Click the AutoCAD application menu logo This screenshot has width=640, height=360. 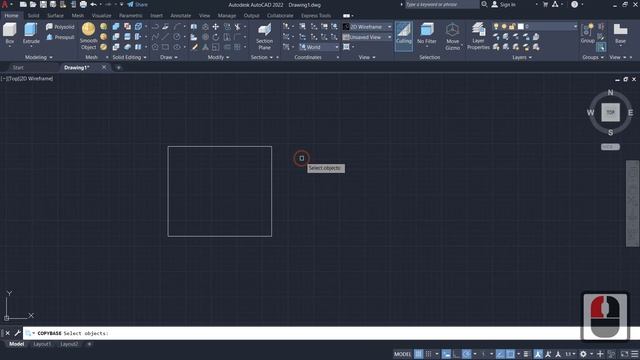coord(5,4)
